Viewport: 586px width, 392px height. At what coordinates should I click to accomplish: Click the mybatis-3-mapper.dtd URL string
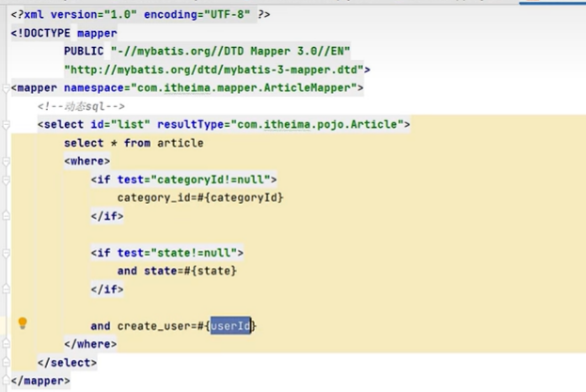click(x=214, y=70)
